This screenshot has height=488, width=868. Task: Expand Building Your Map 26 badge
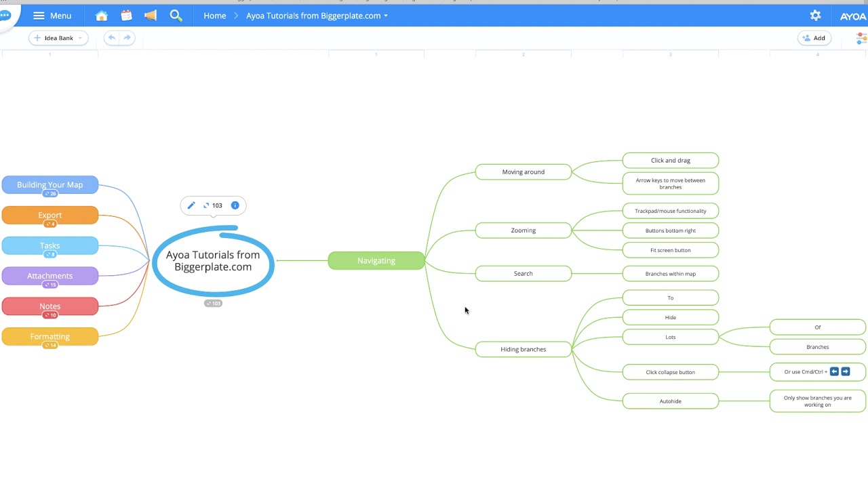point(50,194)
